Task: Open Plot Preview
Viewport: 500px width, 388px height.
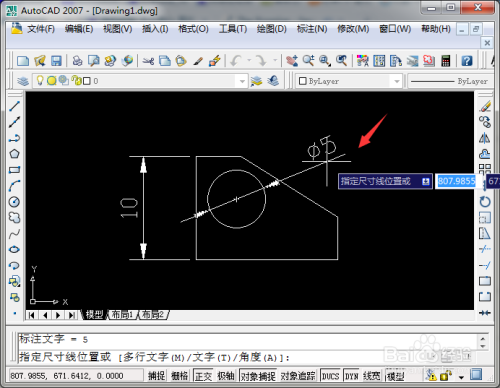Action: point(94,61)
